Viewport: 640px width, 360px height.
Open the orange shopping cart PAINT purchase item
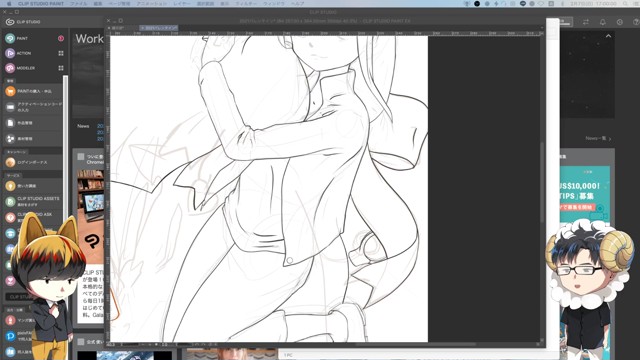pos(33,91)
